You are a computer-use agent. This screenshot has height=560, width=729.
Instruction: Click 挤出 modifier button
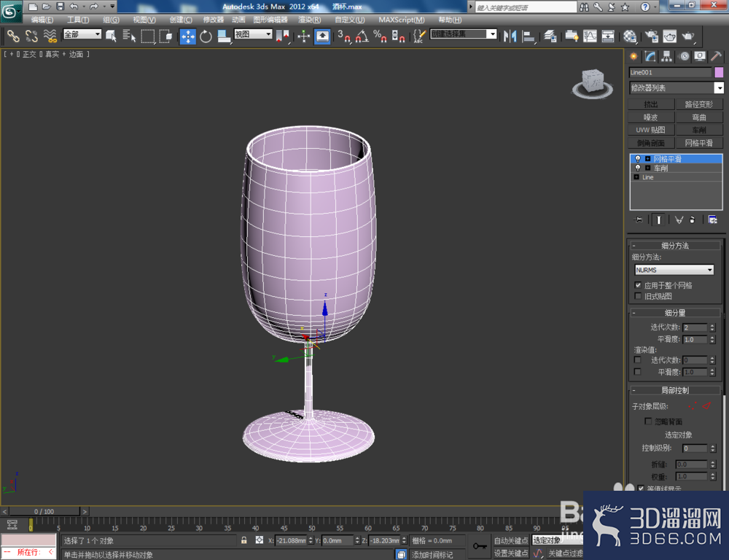pos(651,104)
